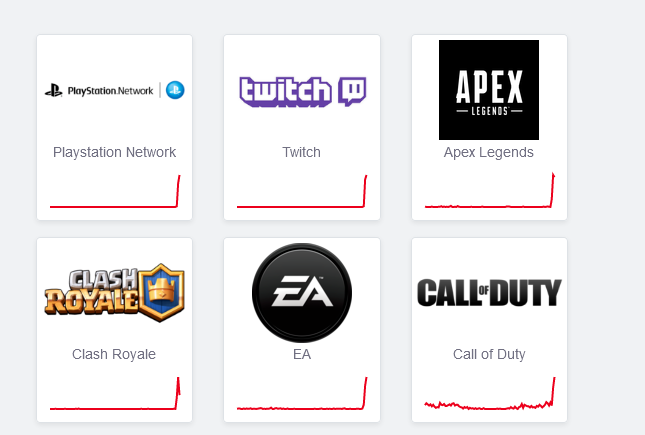Image resolution: width=645 pixels, height=435 pixels.
Task: Click the purple Twitch logo
Action: coord(302,91)
